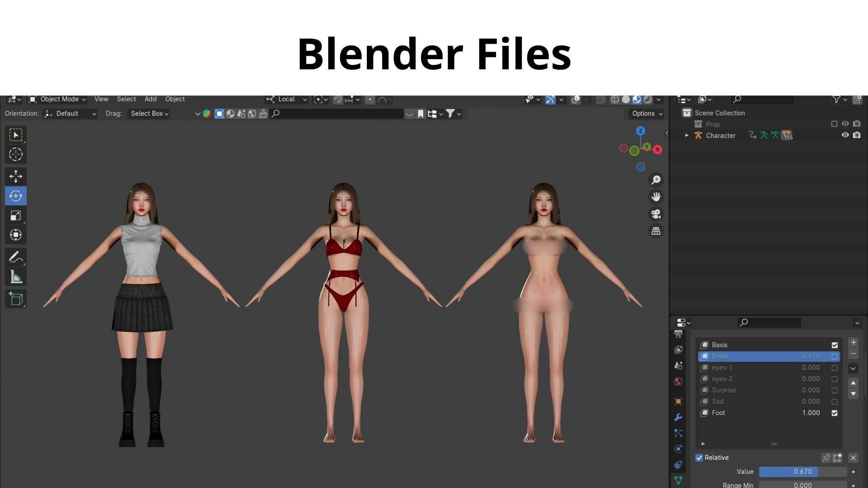Expand the Character collection tree arrow
Screen dimensions: 868x488
(687, 135)
